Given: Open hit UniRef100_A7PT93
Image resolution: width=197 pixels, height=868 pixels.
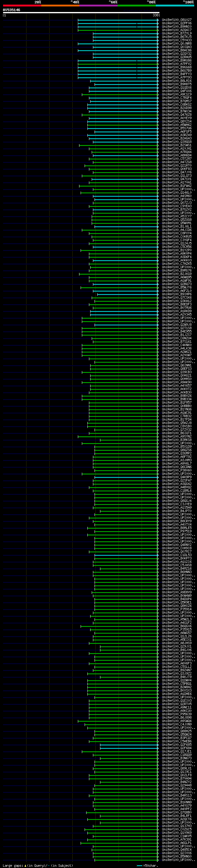Looking at the screenshot, I should point(177,78).
